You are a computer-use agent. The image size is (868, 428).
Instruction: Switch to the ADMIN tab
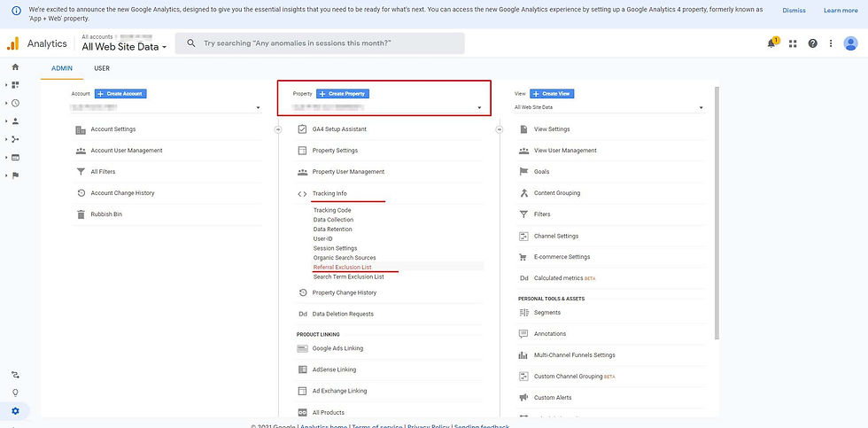(61, 68)
